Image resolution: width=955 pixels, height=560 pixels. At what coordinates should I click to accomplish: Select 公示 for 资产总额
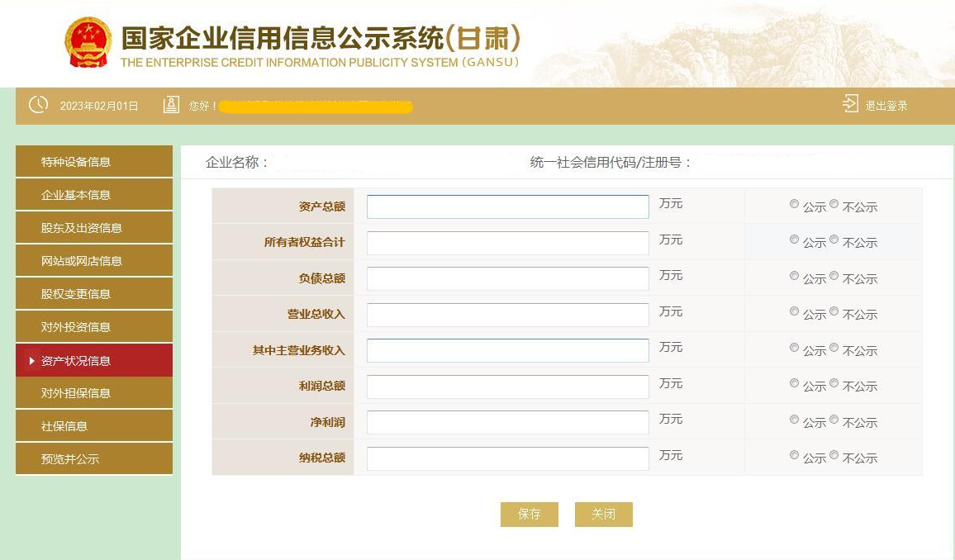[794, 204]
